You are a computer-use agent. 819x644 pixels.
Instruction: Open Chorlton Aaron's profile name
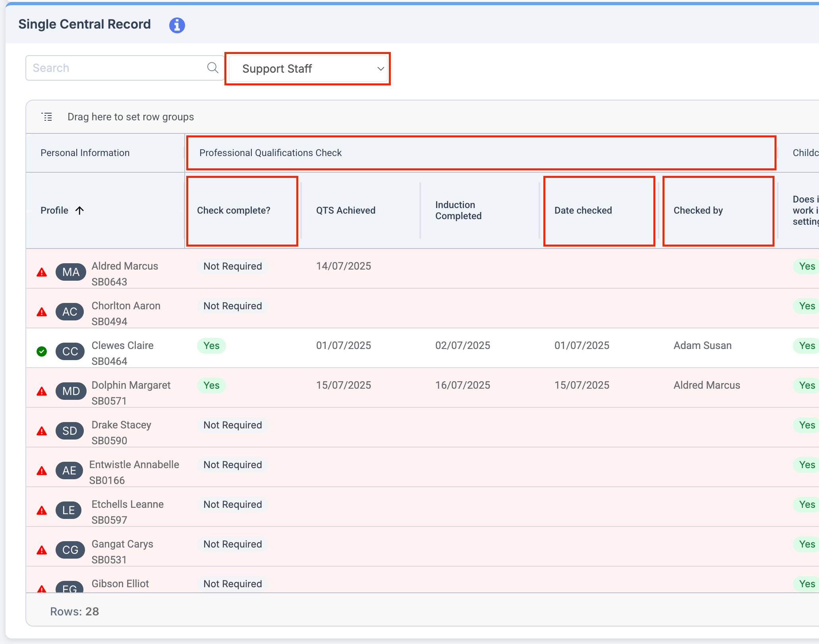pos(126,306)
